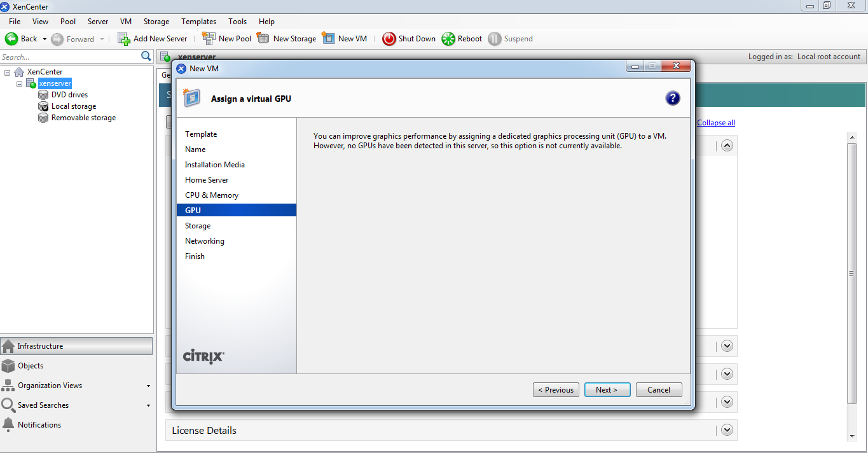The width and height of the screenshot is (868, 453).
Task: Click the Forward navigation icon
Action: click(57, 39)
